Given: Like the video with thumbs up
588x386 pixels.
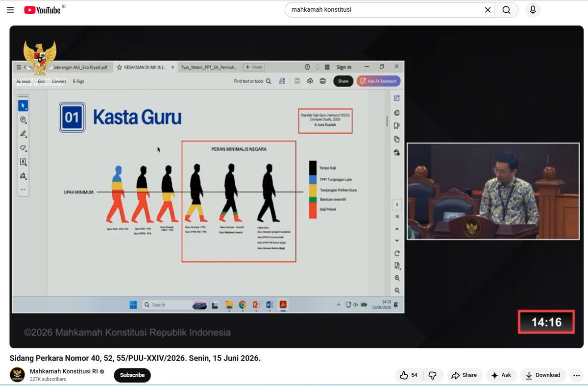Looking at the screenshot, I should point(409,375).
